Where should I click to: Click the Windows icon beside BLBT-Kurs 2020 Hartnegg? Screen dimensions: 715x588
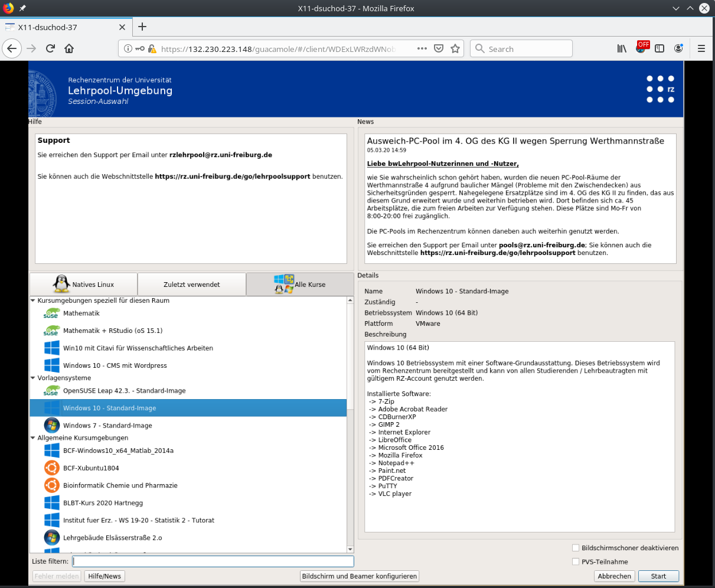pyautogui.click(x=52, y=503)
